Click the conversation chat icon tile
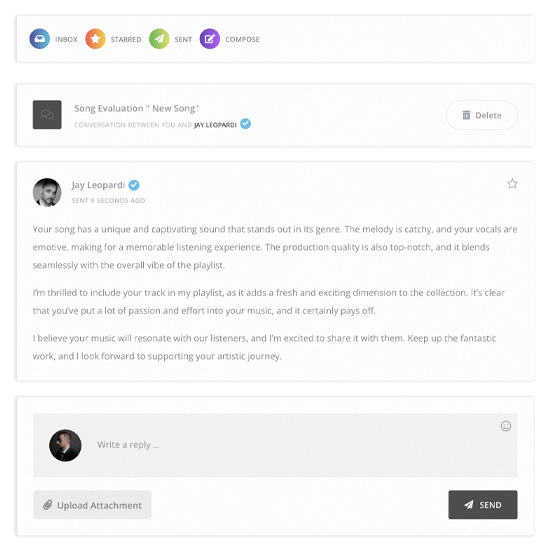 click(x=47, y=115)
